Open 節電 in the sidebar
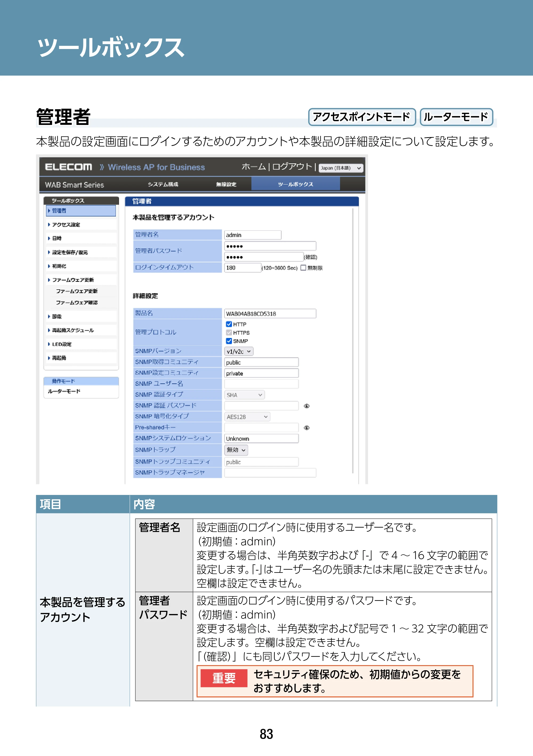The image size is (533, 756). 81,316
